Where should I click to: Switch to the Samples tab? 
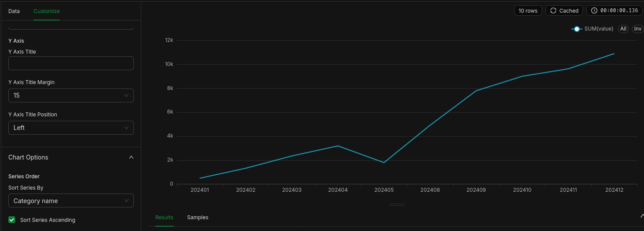[198, 217]
